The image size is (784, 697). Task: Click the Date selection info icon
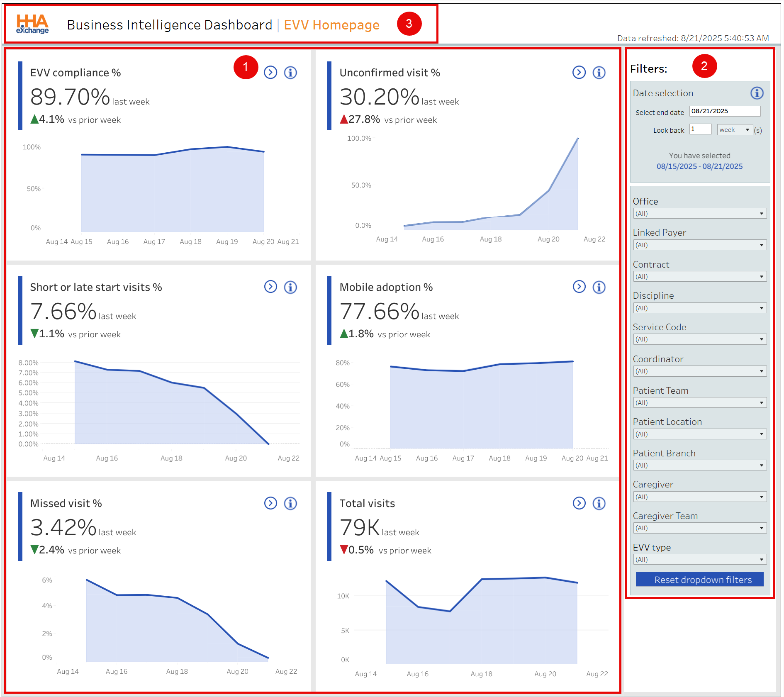[x=757, y=93]
